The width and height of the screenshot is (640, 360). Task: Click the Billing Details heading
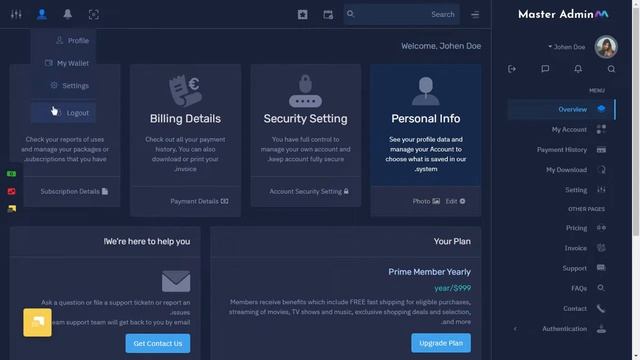tap(185, 119)
